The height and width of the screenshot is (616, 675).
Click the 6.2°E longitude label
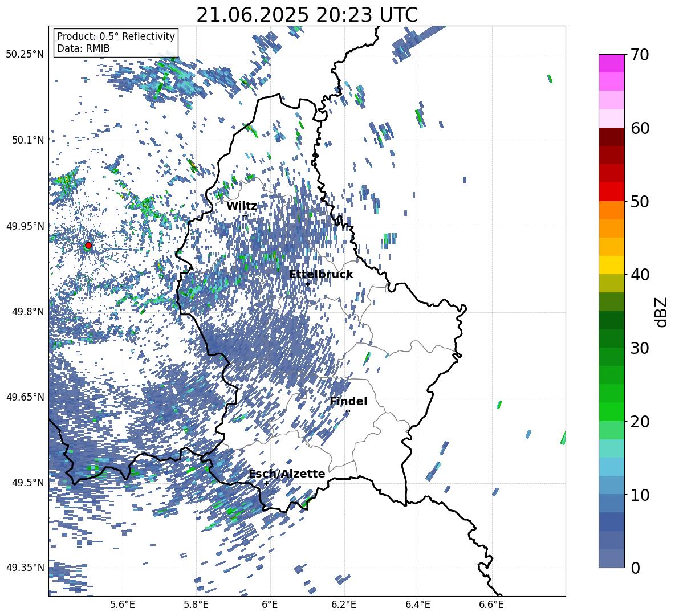click(344, 605)
